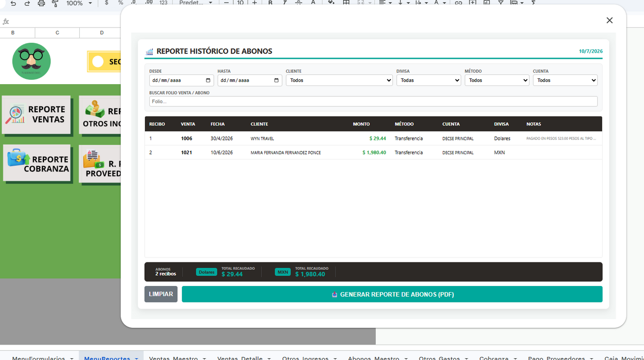This screenshot has width=644, height=360.
Task: Click the Limpiar button
Action: pos(161,294)
